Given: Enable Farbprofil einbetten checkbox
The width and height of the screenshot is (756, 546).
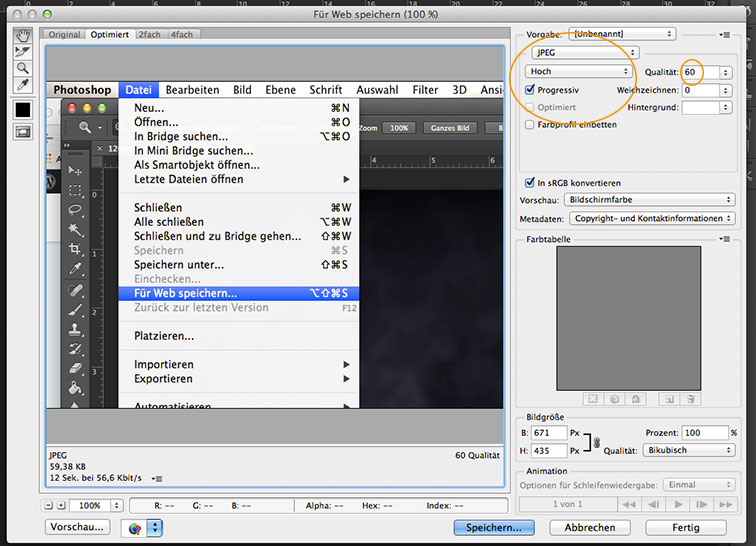Looking at the screenshot, I should pos(530,124).
